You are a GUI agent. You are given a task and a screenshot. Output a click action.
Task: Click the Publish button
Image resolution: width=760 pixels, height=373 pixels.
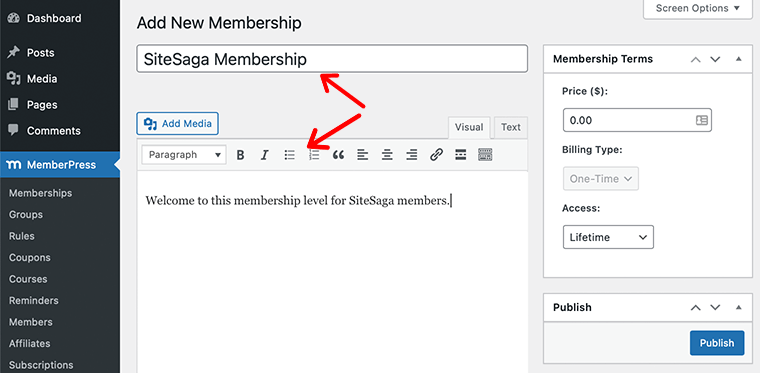(x=717, y=343)
